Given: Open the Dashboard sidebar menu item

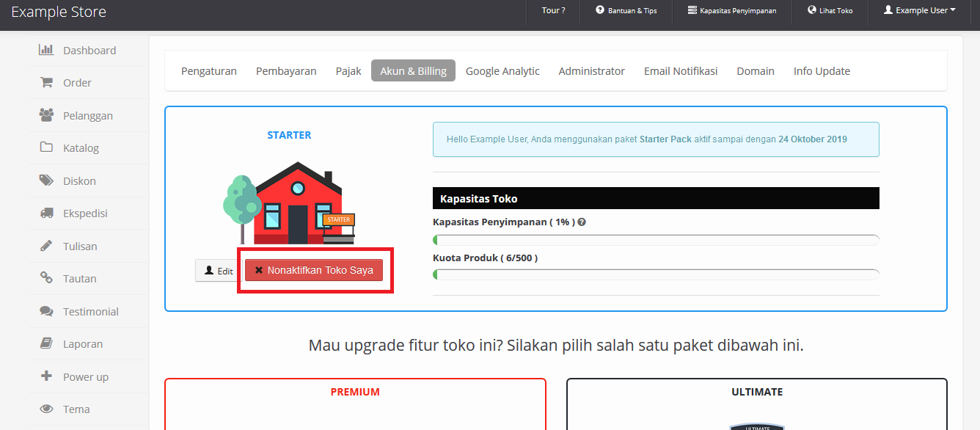Looking at the screenshot, I should [89, 50].
